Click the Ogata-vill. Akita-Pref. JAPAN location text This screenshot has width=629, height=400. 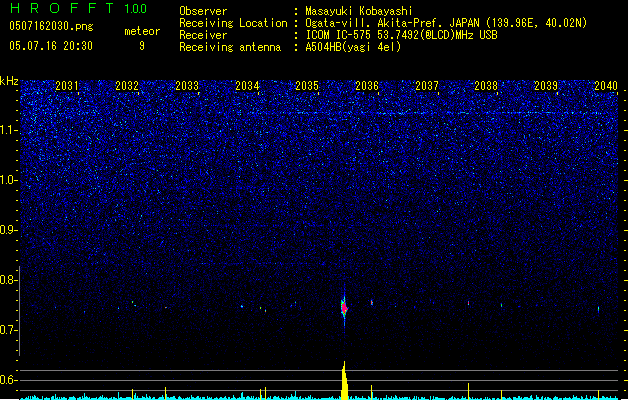446,23
